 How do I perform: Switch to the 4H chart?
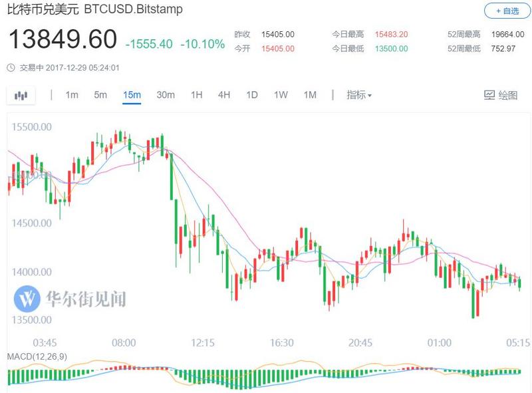[x=224, y=95]
